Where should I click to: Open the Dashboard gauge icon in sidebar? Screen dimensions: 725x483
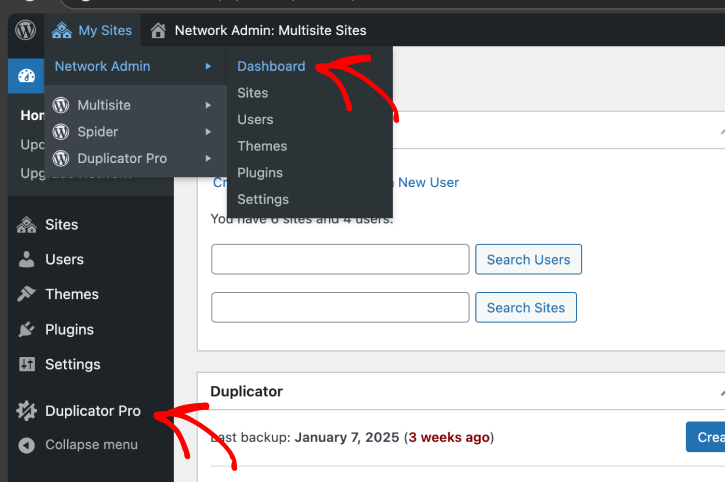coord(26,76)
